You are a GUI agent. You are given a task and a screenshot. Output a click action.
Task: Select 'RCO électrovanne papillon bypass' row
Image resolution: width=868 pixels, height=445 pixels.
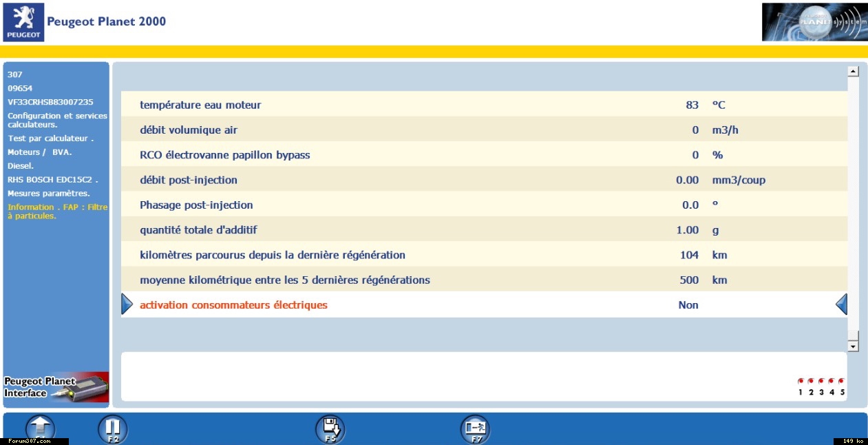(484, 155)
